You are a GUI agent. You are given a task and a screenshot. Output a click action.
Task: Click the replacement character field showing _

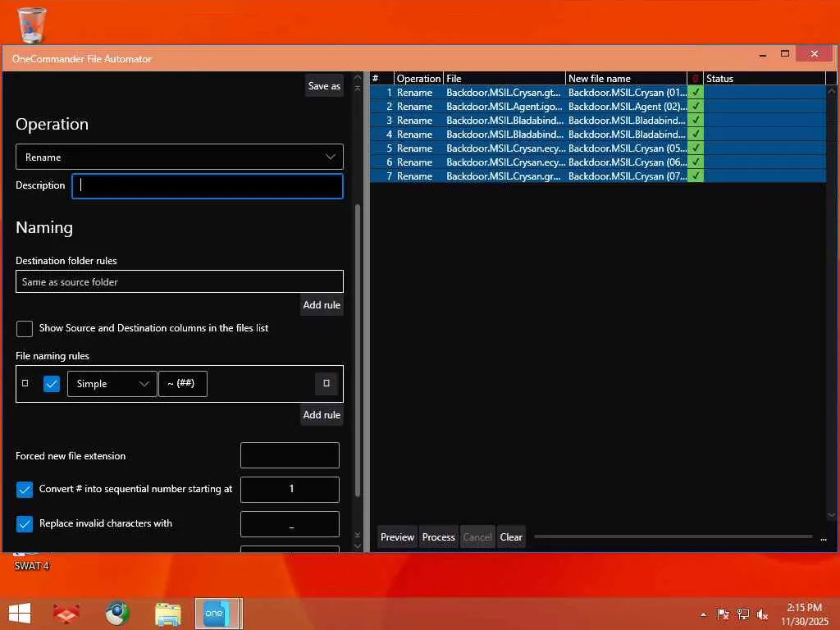[x=290, y=524]
